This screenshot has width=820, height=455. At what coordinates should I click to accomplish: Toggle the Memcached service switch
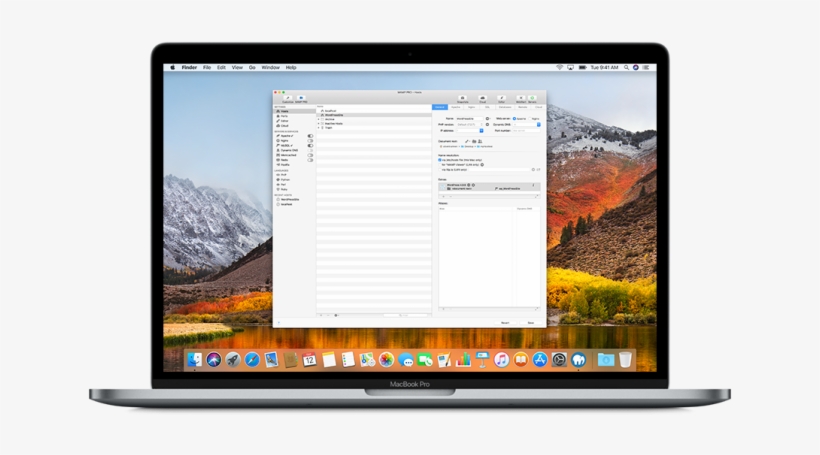click(x=310, y=155)
